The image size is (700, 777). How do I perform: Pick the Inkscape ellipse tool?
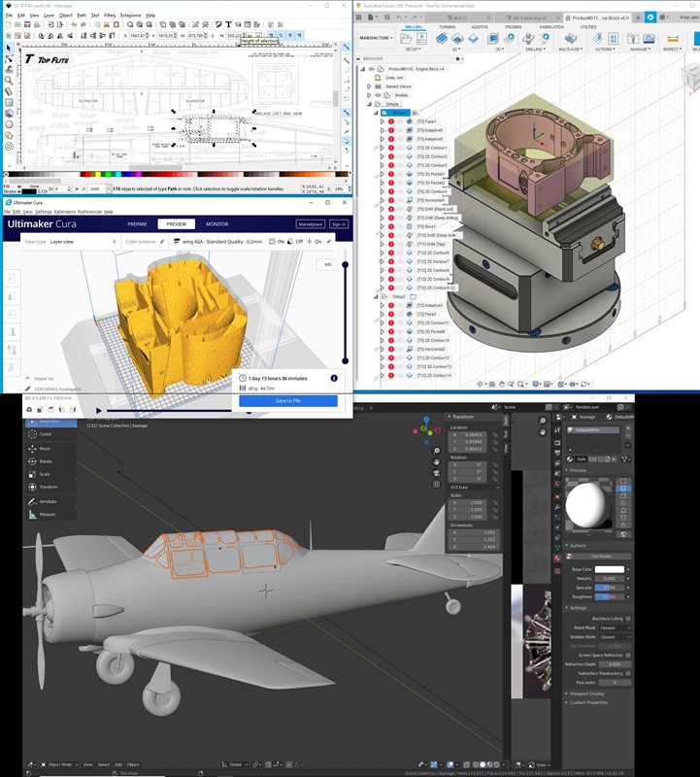coord(9,124)
